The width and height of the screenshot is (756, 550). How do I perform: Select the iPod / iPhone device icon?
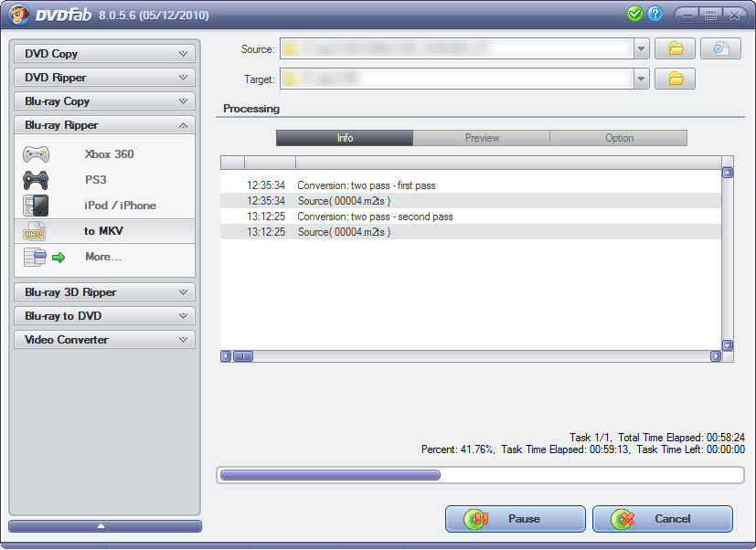click(36, 206)
